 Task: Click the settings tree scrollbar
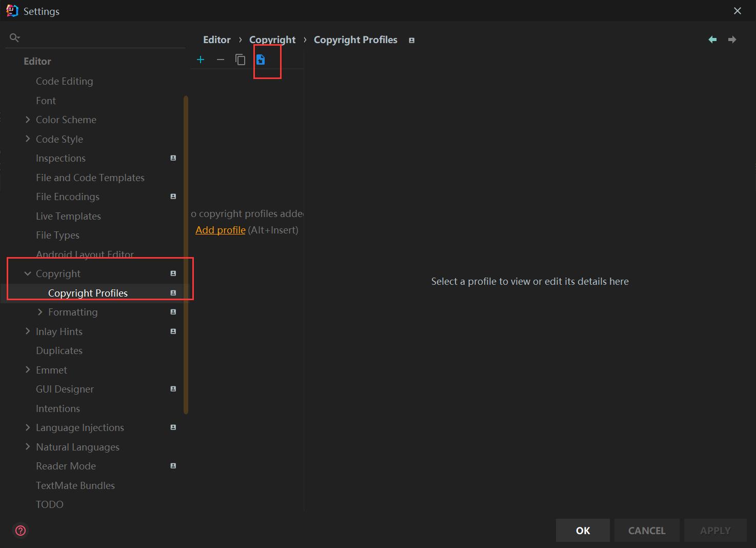point(186,255)
